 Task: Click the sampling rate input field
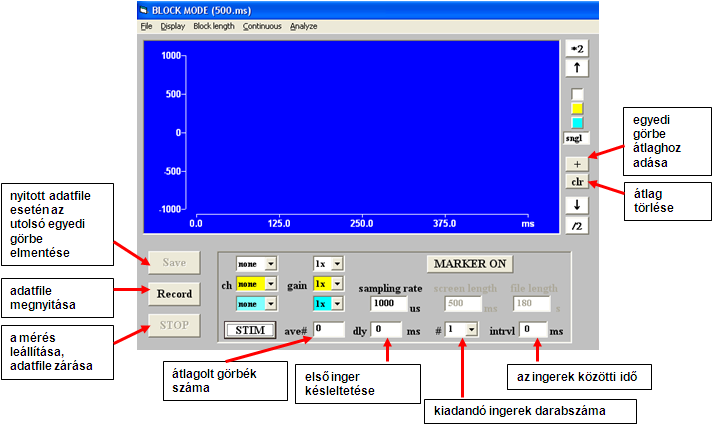tap(389, 304)
